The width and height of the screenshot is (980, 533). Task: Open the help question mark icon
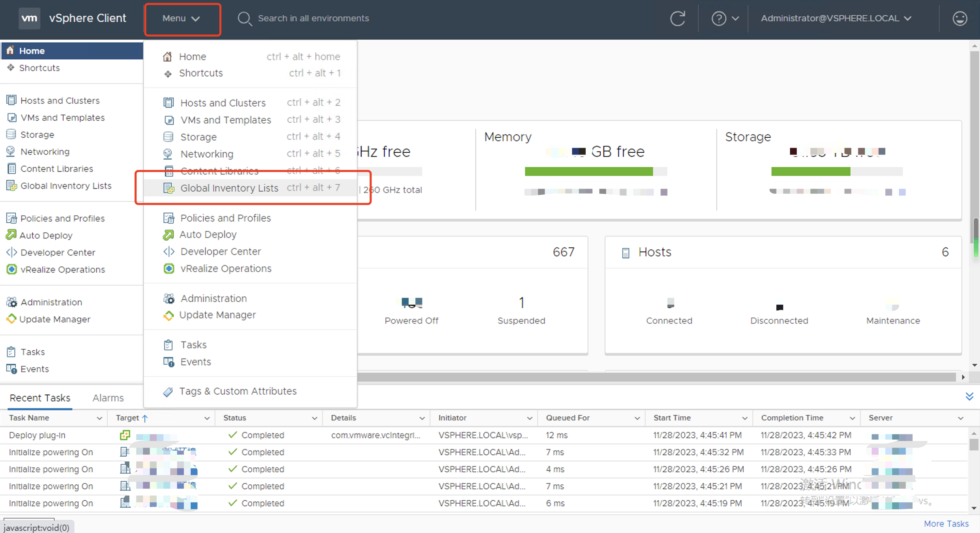click(718, 18)
